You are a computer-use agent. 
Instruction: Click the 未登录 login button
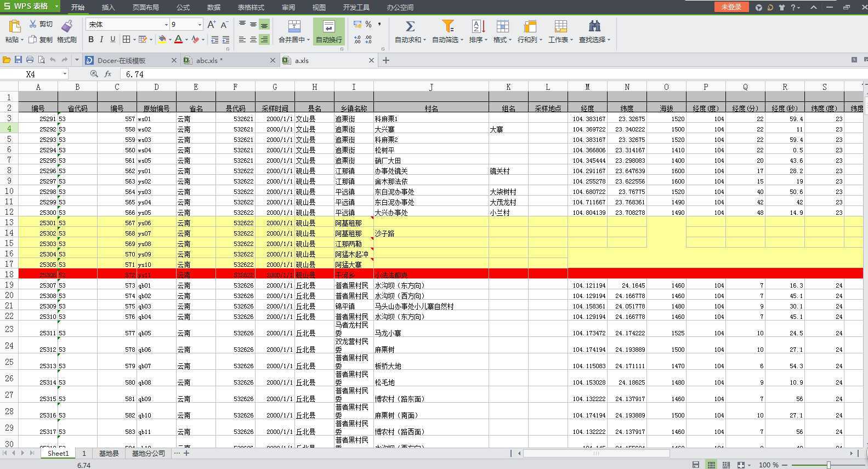tap(731, 7)
